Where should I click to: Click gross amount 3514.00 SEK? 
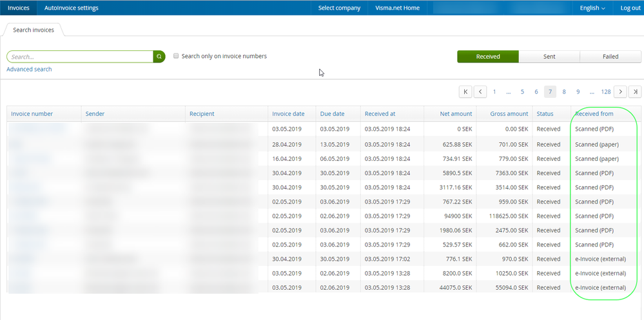(512, 187)
